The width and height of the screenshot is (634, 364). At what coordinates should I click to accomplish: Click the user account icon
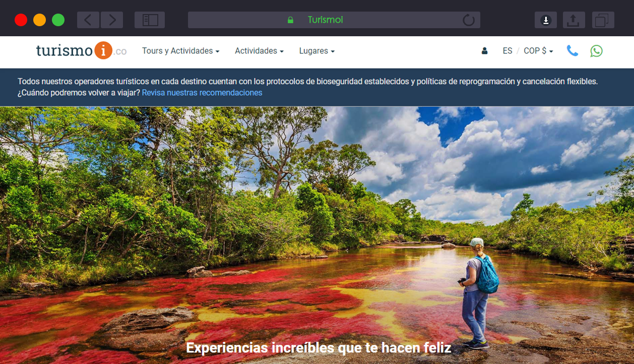point(484,51)
